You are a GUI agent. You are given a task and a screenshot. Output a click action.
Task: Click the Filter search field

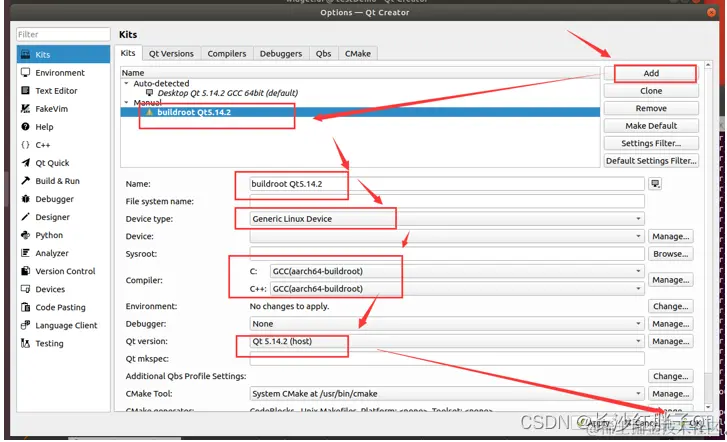coord(64,34)
